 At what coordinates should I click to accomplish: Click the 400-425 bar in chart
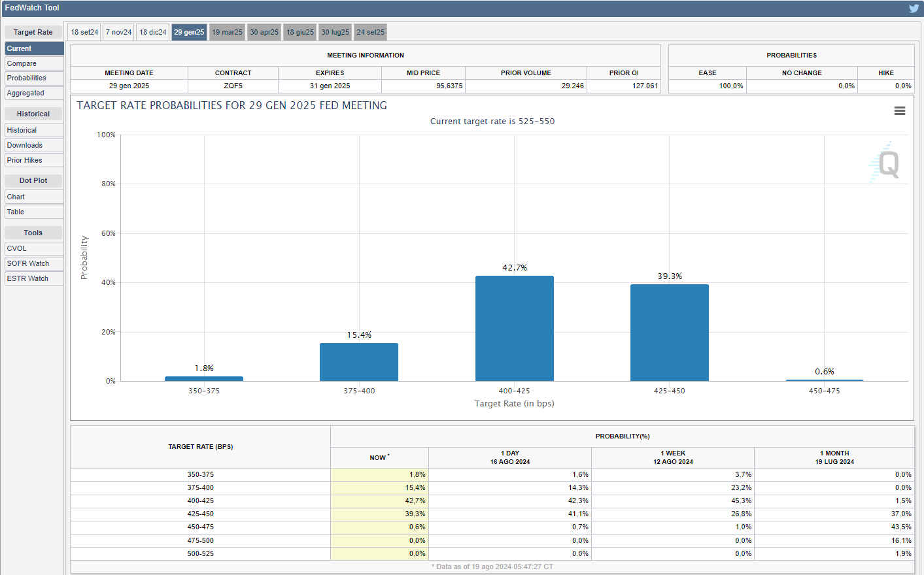point(514,328)
